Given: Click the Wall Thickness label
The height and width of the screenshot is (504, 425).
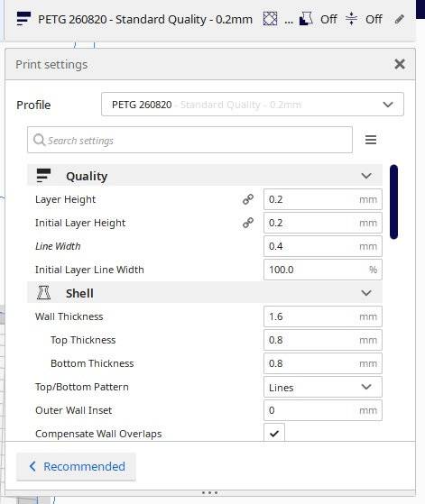Looking at the screenshot, I should click(x=69, y=316).
